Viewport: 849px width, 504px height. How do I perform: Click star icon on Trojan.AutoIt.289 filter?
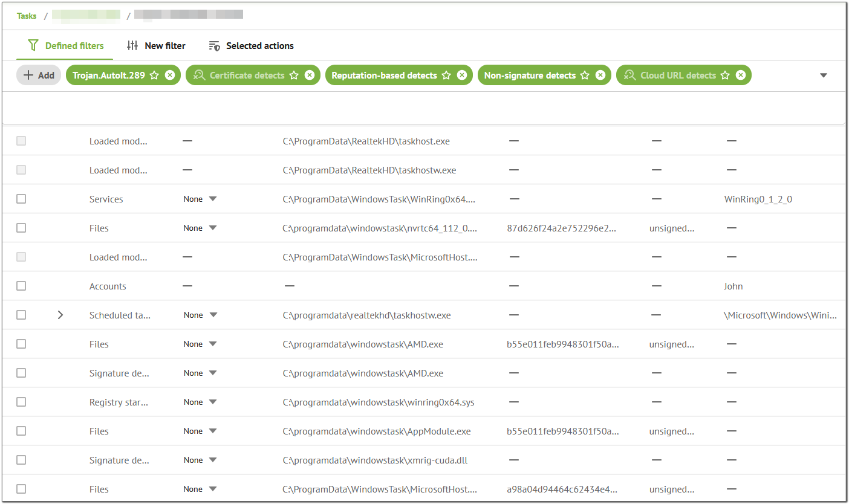click(154, 76)
